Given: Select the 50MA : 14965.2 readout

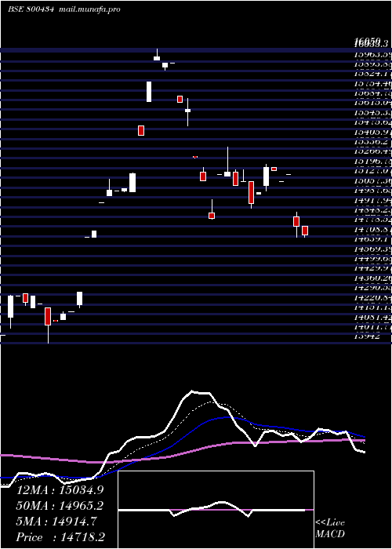Looking at the screenshot, I should click(60, 506).
